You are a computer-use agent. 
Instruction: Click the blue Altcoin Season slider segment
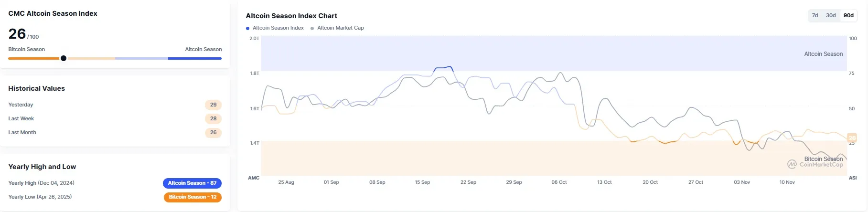pos(194,58)
